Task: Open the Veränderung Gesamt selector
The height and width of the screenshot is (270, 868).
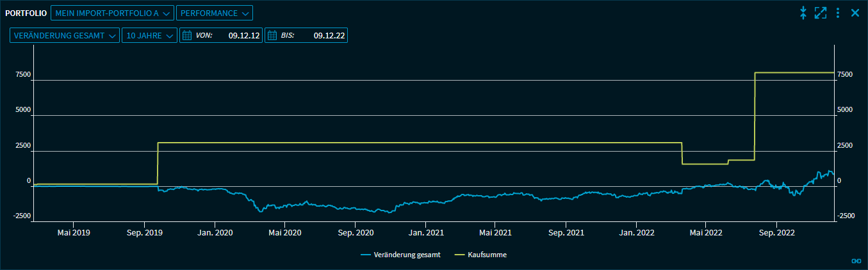Action: [x=64, y=36]
